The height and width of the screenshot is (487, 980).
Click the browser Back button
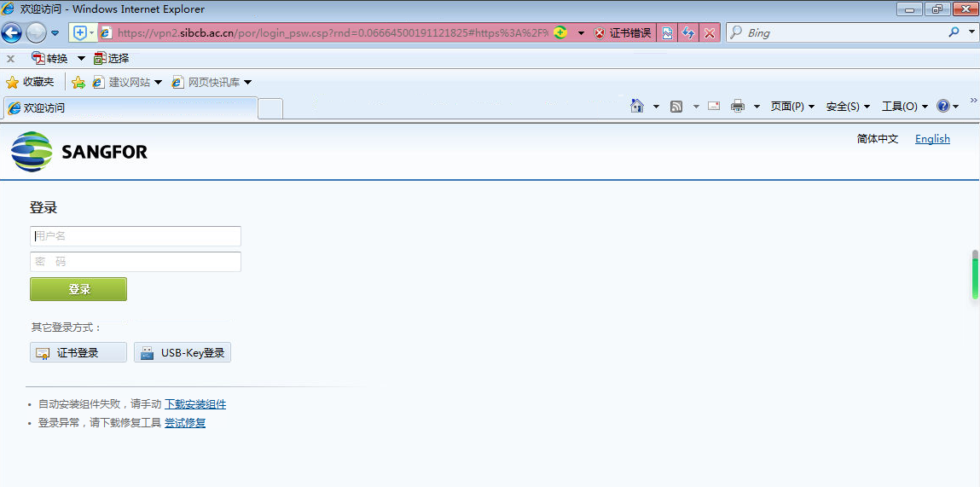[11, 33]
